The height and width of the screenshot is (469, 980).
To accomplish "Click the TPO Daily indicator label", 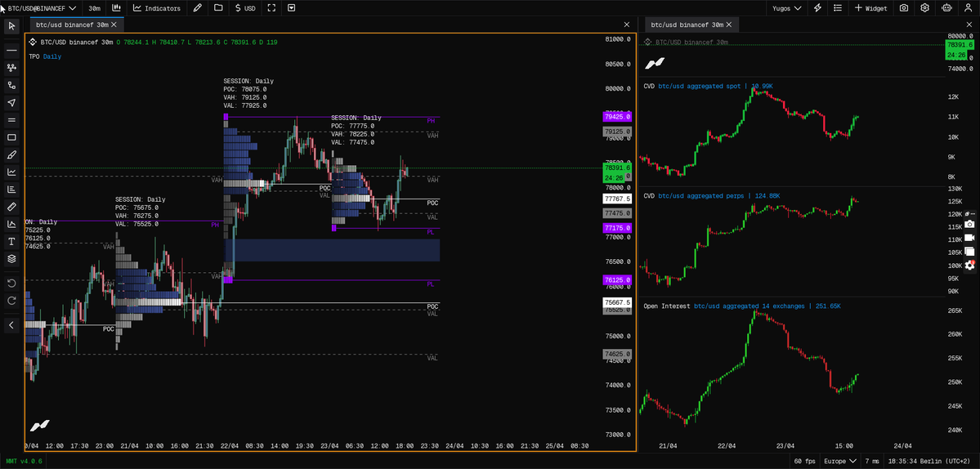I will 45,56.
